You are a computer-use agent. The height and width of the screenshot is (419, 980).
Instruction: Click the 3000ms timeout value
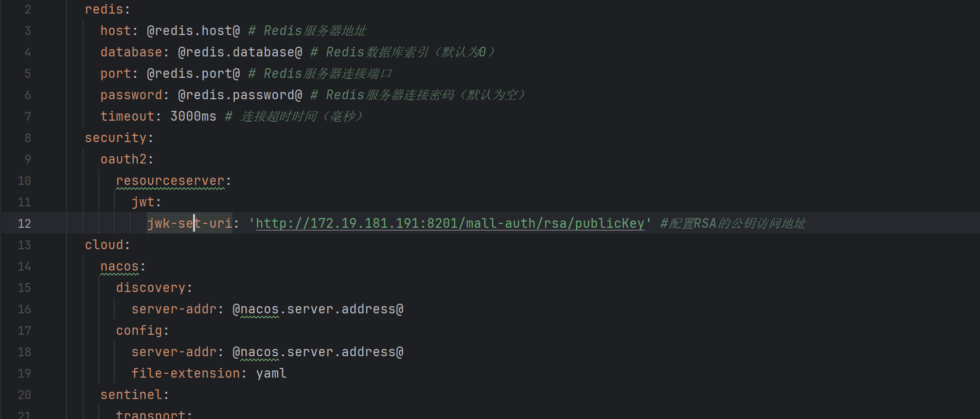[193, 116]
